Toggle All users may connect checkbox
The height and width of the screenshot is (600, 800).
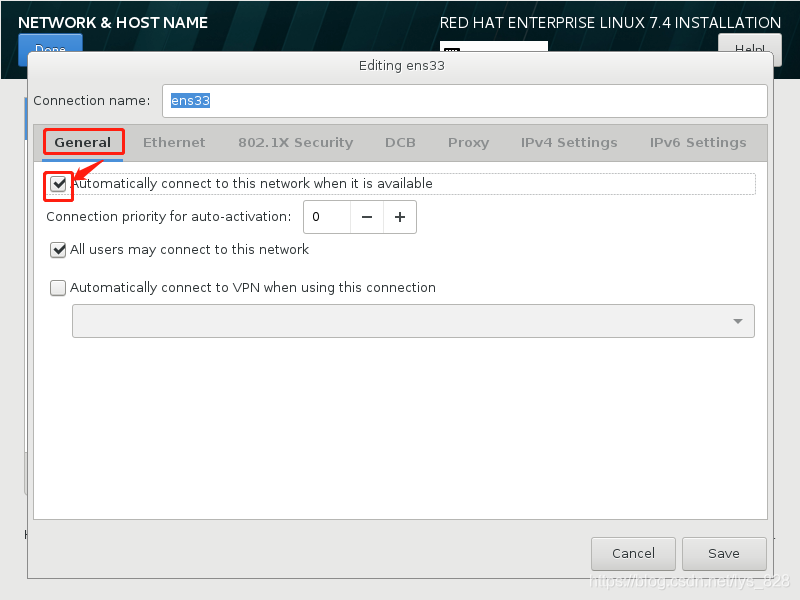58,250
